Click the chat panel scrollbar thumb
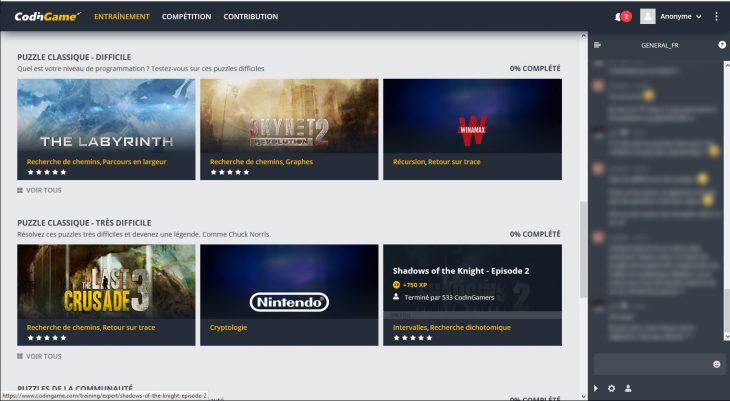The height and width of the screenshot is (401, 730). pyautogui.click(x=727, y=310)
